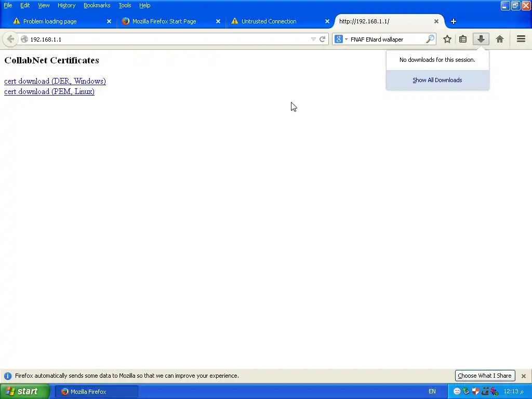
Task: Click cert download (DER, Windows) link
Action: tap(55, 81)
